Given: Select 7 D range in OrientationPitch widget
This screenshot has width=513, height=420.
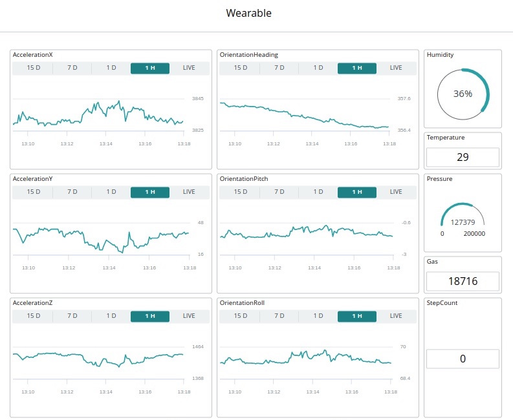Looking at the screenshot, I should click(x=279, y=192).
